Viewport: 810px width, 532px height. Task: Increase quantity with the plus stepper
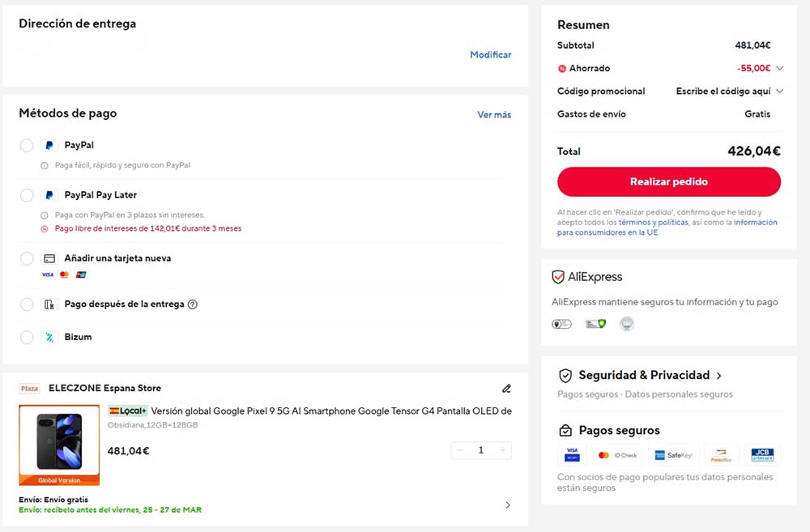[504, 450]
